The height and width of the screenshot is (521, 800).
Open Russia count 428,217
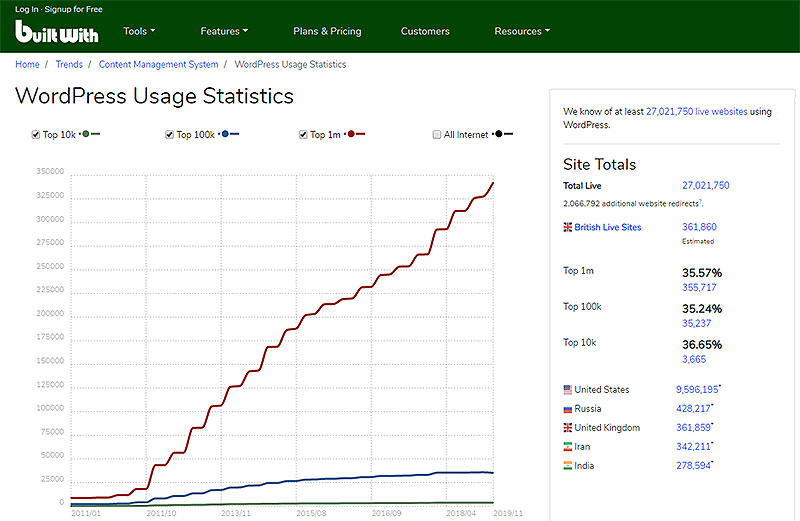693,408
